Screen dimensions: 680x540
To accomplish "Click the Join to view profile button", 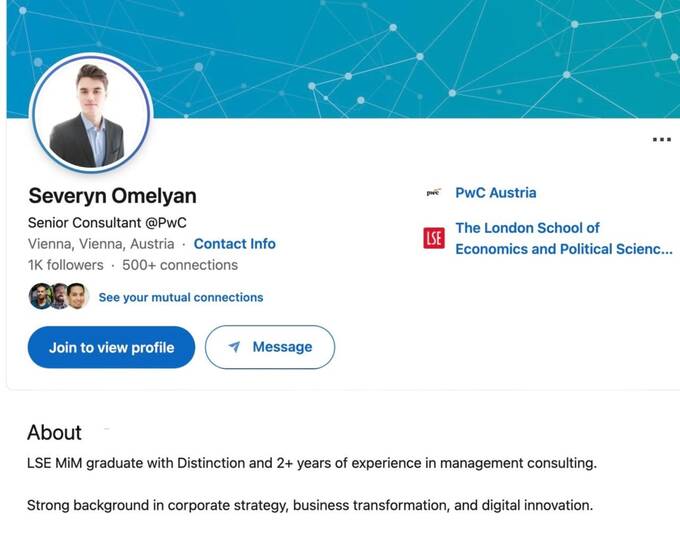I will pyautogui.click(x=111, y=347).
